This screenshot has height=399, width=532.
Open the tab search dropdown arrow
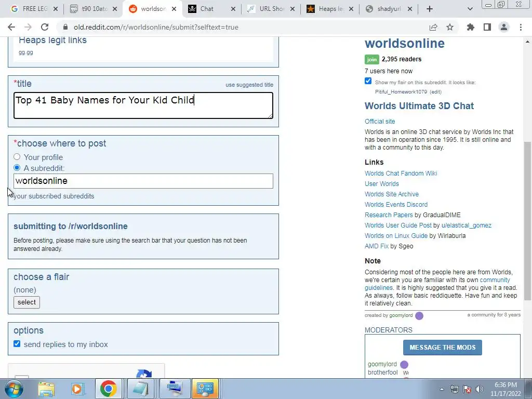pyautogui.click(x=470, y=9)
